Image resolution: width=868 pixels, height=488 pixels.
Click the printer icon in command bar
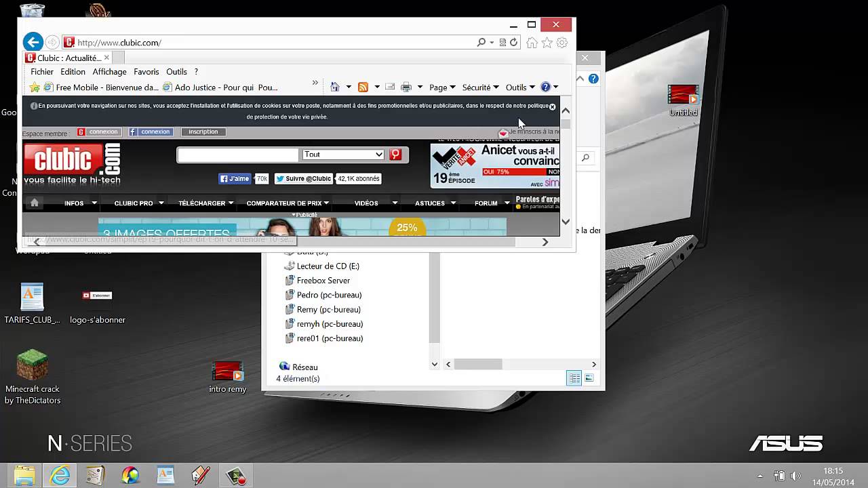pyautogui.click(x=406, y=87)
